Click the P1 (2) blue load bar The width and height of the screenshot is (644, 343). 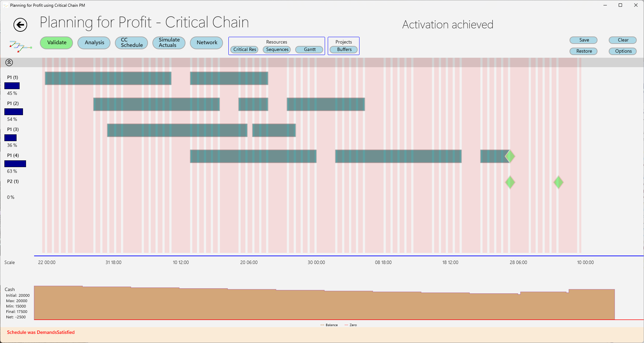pyautogui.click(x=14, y=112)
